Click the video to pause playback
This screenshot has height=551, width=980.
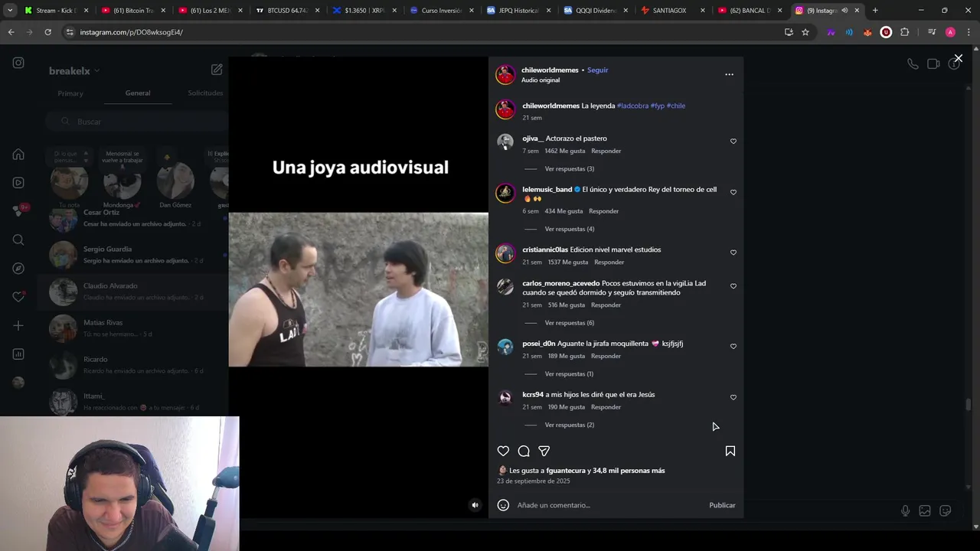[358, 289]
